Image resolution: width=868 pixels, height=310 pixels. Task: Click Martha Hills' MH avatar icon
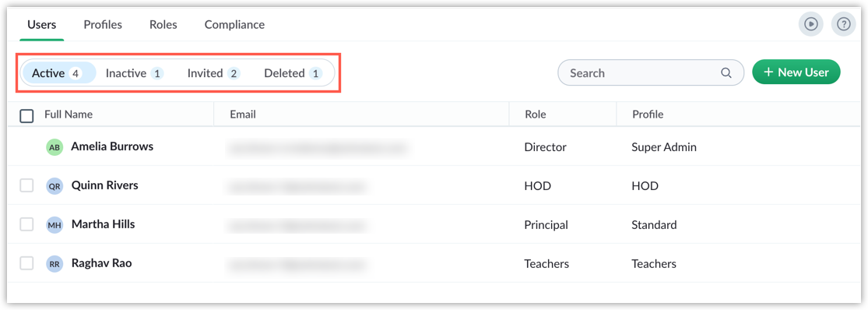(x=54, y=225)
